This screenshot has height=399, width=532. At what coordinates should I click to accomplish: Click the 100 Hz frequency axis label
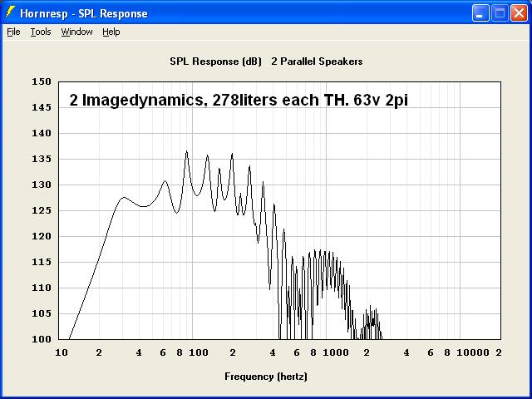coord(199,352)
